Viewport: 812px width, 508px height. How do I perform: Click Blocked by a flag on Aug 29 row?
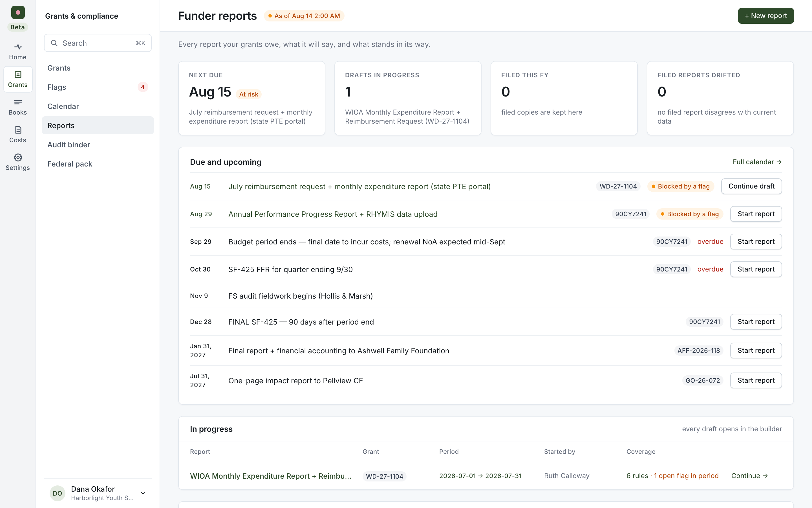click(x=690, y=214)
